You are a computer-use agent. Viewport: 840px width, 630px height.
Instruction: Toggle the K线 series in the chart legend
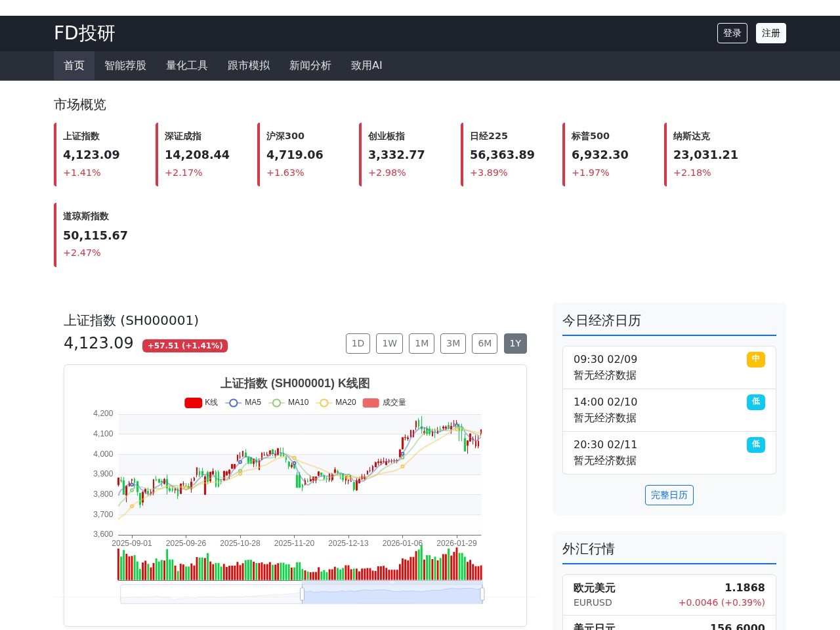pos(201,402)
